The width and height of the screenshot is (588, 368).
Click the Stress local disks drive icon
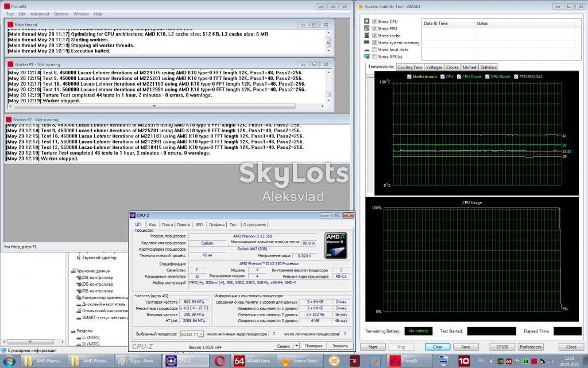click(x=367, y=49)
